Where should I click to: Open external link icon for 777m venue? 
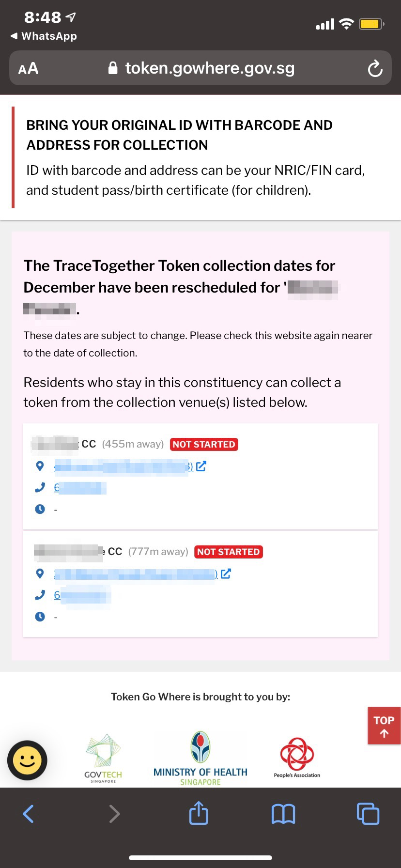pyautogui.click(x=226, y=574)
